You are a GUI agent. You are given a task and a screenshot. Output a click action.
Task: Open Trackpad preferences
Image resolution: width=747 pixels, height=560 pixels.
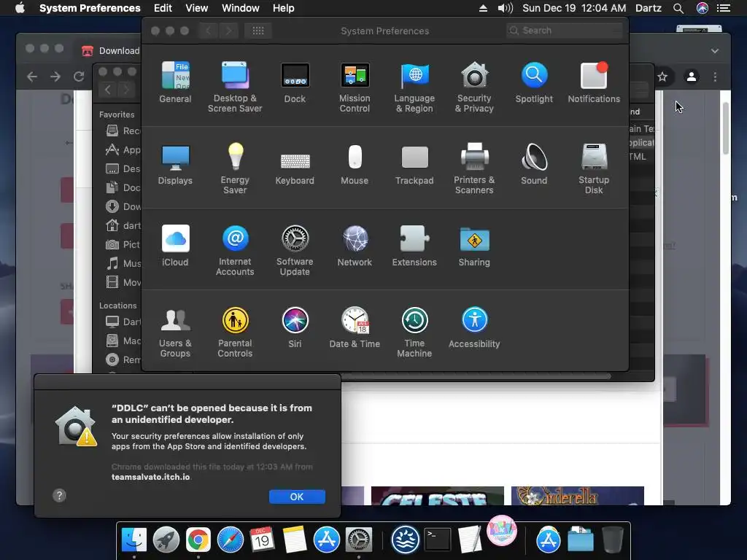click(x=414, y=164)
